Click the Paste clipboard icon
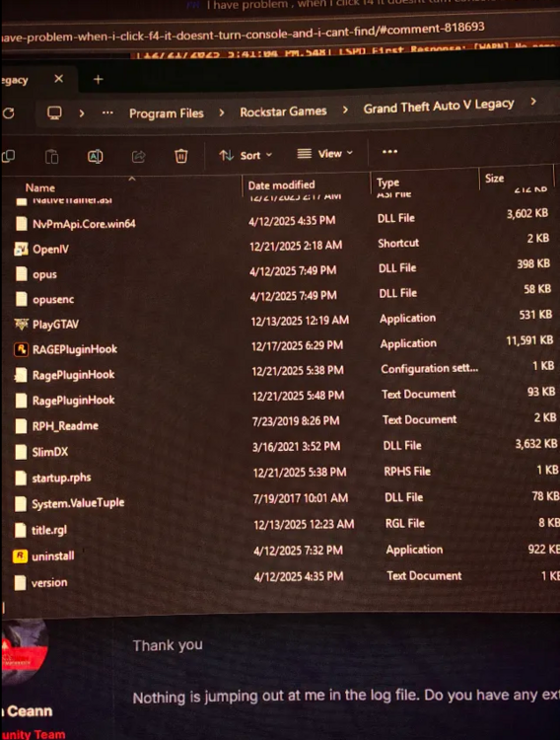 click(x=52, y=156)
